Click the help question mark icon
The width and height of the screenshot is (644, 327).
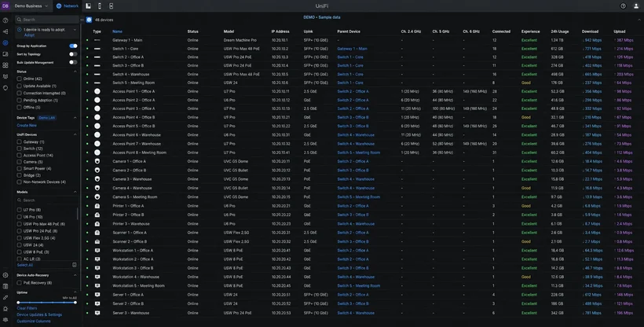pyautogui.click(x=623, y=6)
